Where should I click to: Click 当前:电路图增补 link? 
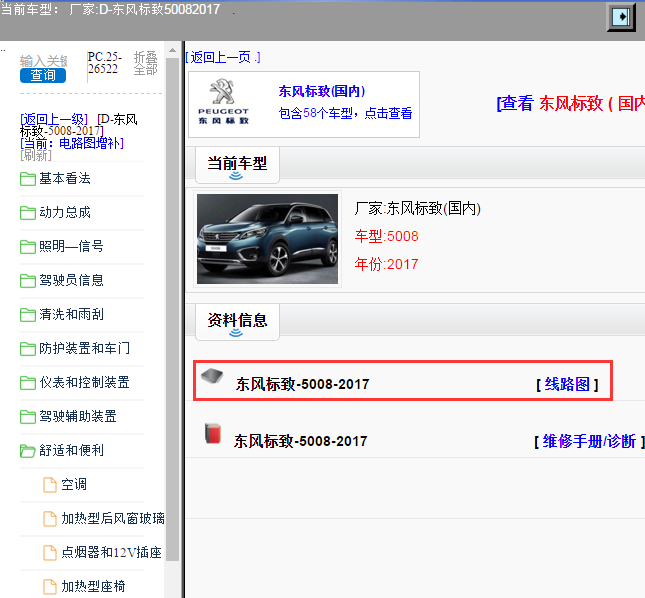coord(72,143)
